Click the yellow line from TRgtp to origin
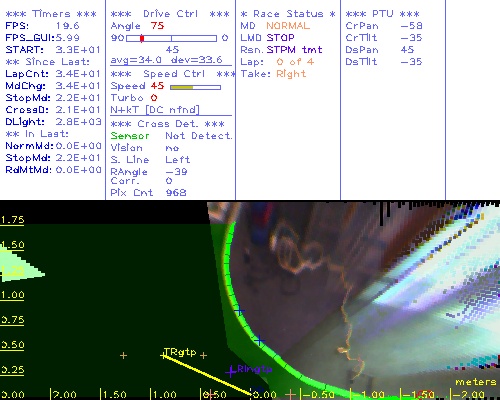500x400 pixels. pyautogui.click(x=208, y=375)
